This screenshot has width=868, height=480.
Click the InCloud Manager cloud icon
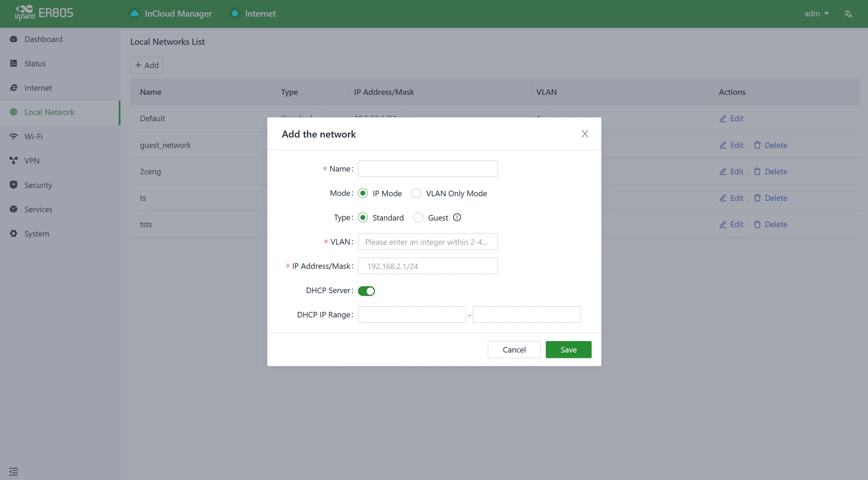pos(135,14)
